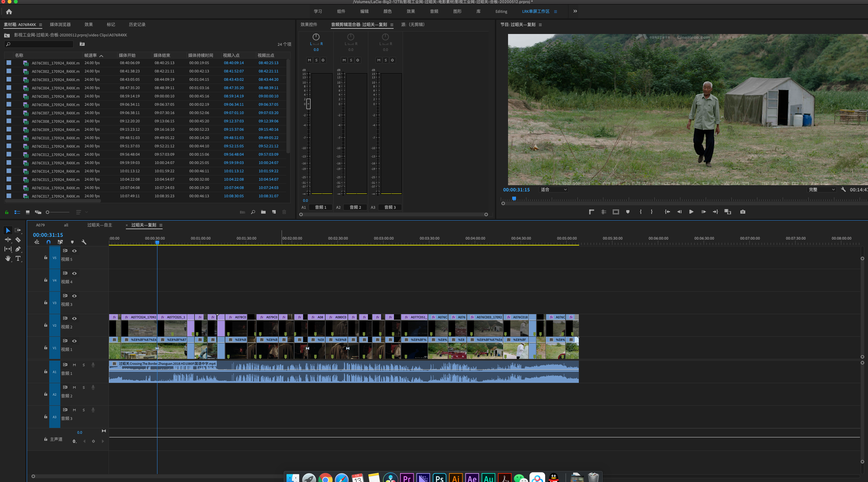The image size is (868, 482).
Task: Open the 完整 playback resolution dropdown
Action: (x=822, y=190)
